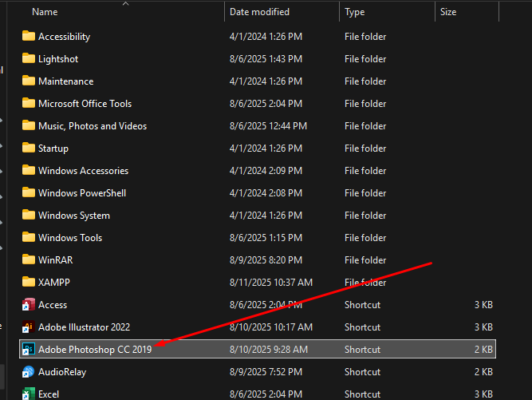Viewport: 532px width, 400px height.
Task: Select the Accessibility folder name
Action: (x=64, y=37)
